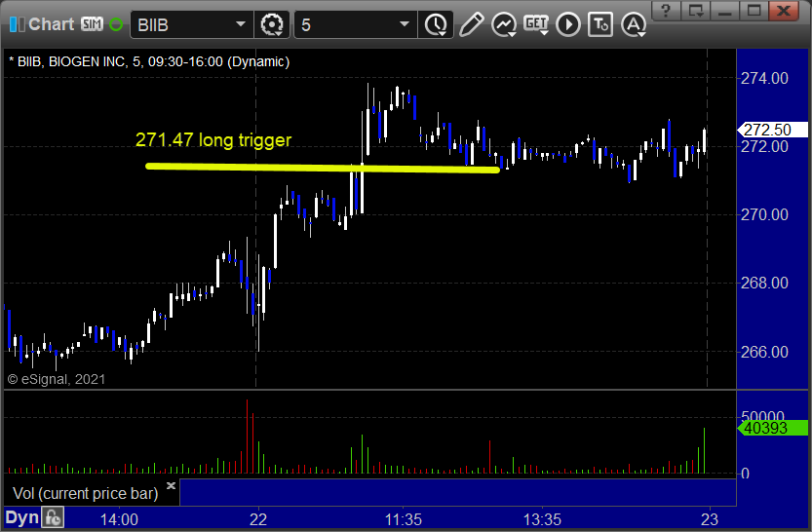Click the Chart window icon in title bar
This screenshot has width=812, height=532.
click(16, 24)
